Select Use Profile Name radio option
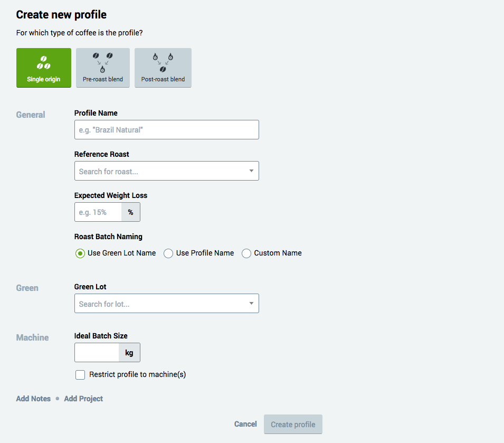The image size is (504, 443). coord(168,253)
